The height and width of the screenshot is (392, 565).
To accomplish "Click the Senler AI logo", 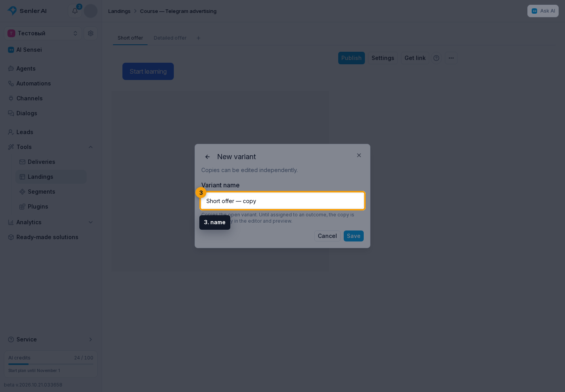I will [27, 11].
